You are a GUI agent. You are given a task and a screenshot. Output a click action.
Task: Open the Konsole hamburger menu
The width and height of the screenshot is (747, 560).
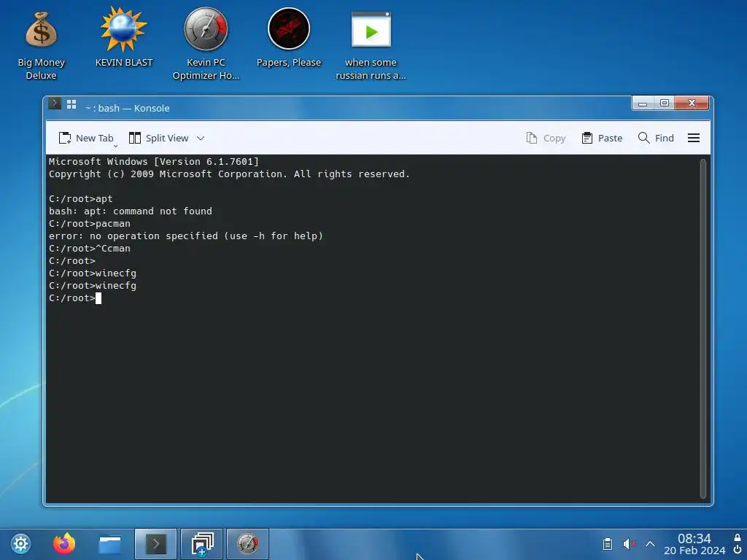point(694,138)
